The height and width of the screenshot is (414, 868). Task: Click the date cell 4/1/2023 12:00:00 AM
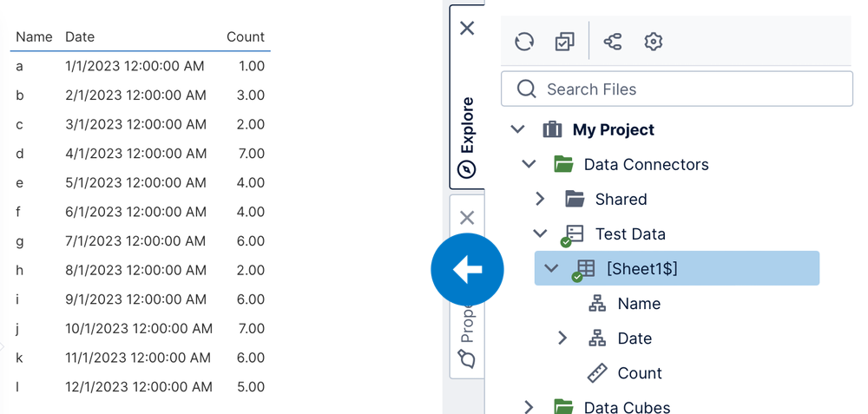click(x=135, y=154)
